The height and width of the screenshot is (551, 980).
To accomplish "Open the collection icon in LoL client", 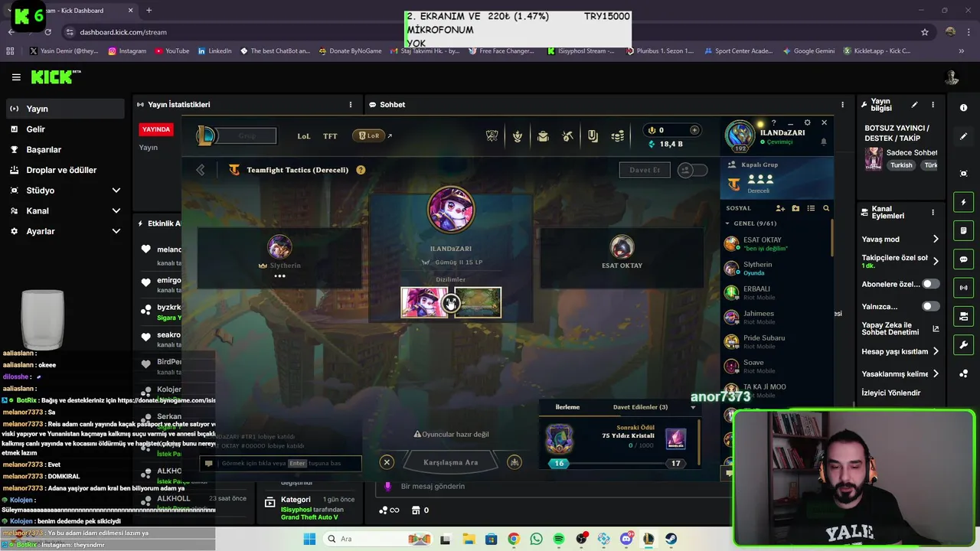I will [543, 136].
